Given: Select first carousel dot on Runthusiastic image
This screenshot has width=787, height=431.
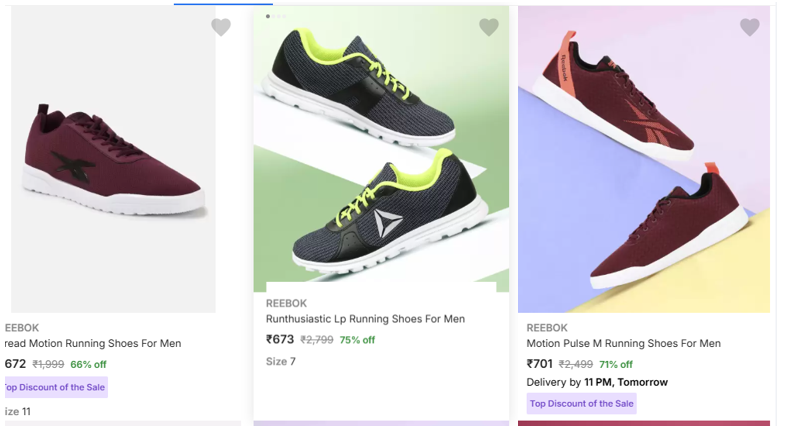Looking at the screenshot, I should point(268,17).
